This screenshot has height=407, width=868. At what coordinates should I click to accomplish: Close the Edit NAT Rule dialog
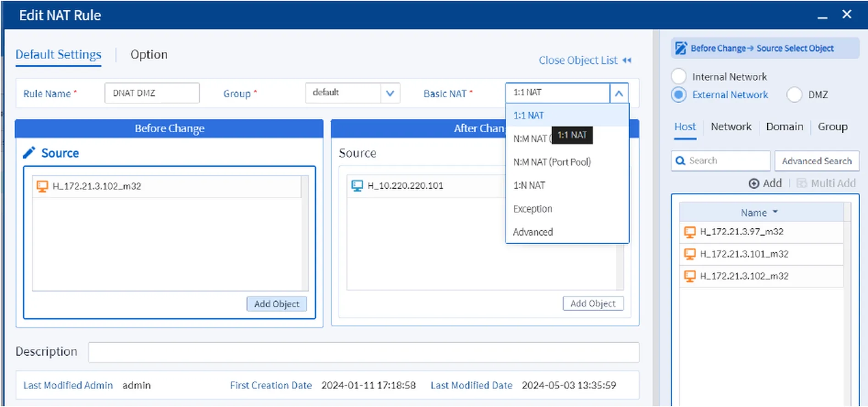point(847,15)
